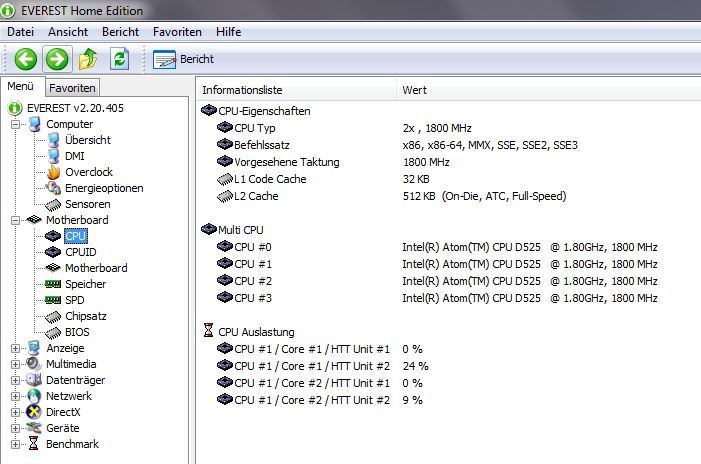The width and height of the screenshot is (701, 464).
Task: Click the computer icon beside Übersicht
Action: click(x=53, y=140)
